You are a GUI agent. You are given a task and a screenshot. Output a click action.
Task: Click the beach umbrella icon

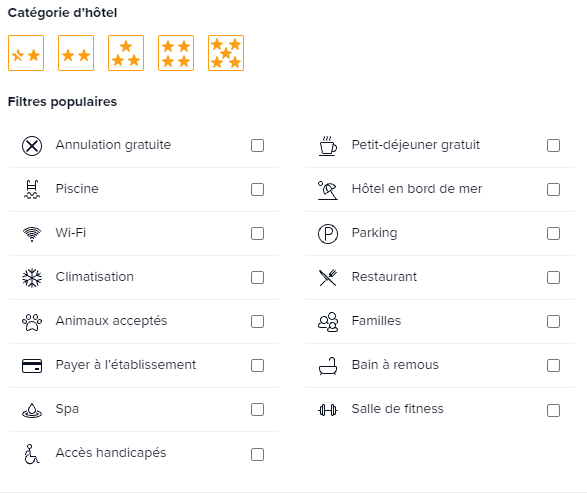(328, 190)
